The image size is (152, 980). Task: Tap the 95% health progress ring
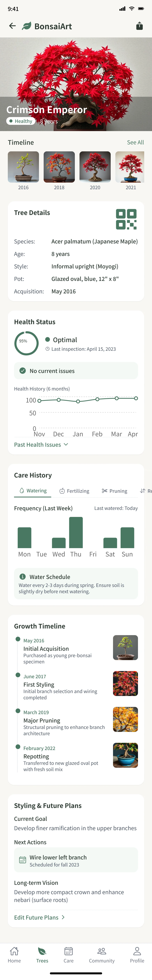point(26,343)
